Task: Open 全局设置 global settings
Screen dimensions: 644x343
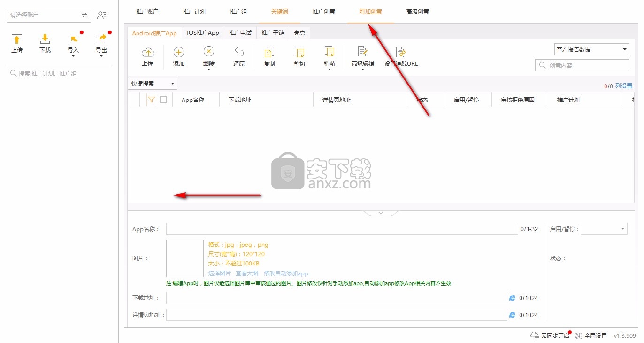Action: [x=591, y=335]
